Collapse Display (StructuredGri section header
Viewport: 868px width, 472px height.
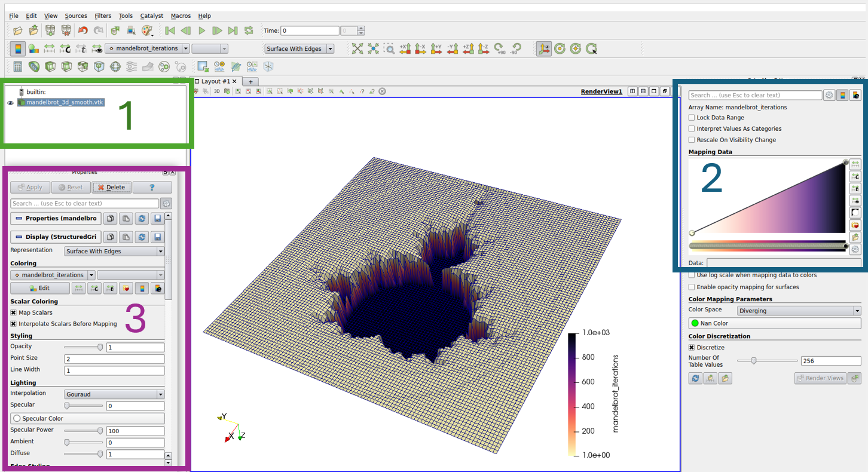(x=56, y=237)
